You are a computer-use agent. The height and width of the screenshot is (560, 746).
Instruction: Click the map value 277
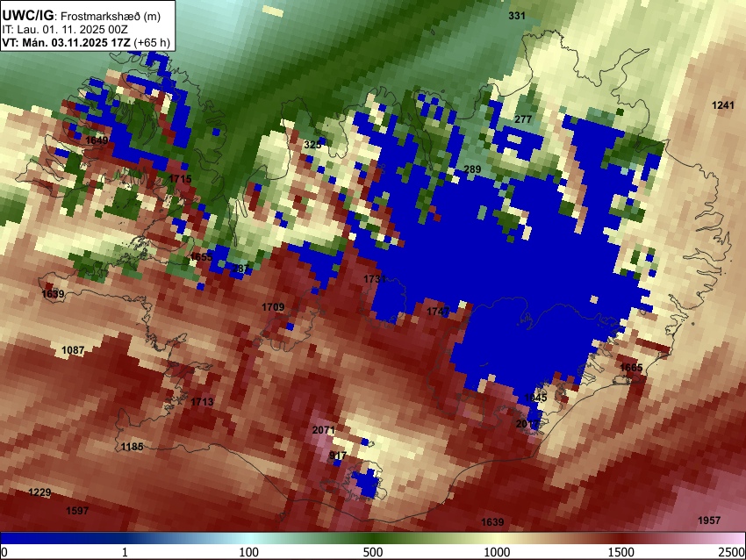[523, 119]
